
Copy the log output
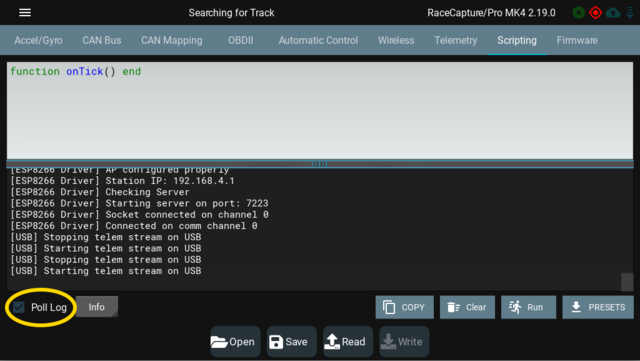[404, 307]
